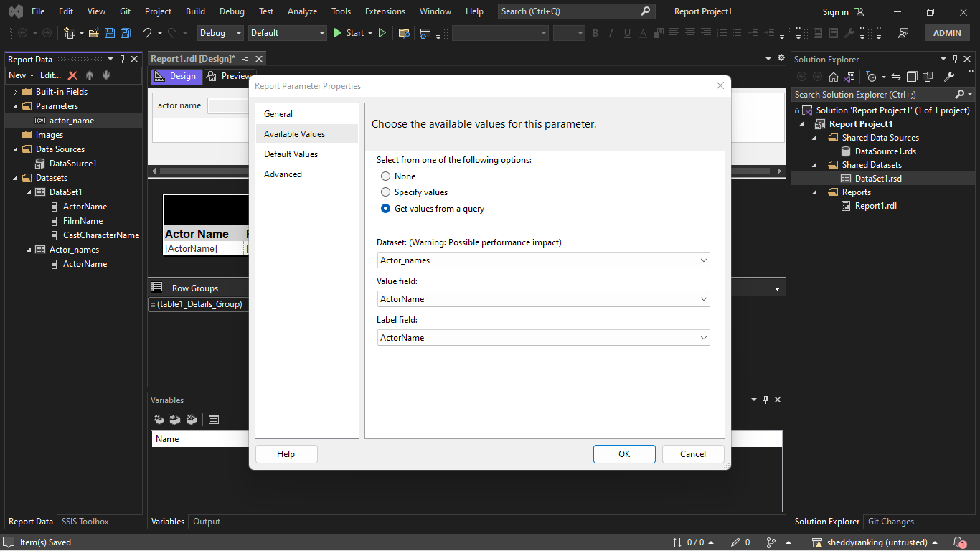Switch to the SSIS Toolbox tab
Screen dimensions: 980x551
[84, 522]
